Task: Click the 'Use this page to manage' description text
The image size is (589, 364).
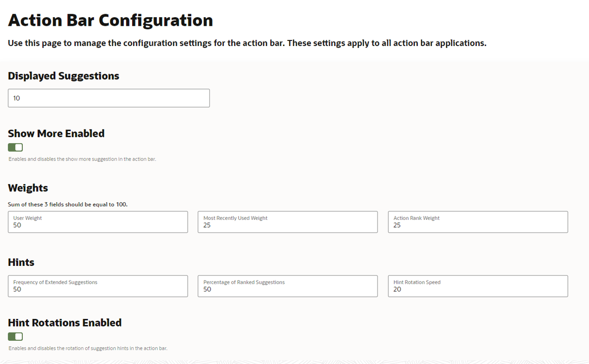Action: tap(147, 43)
